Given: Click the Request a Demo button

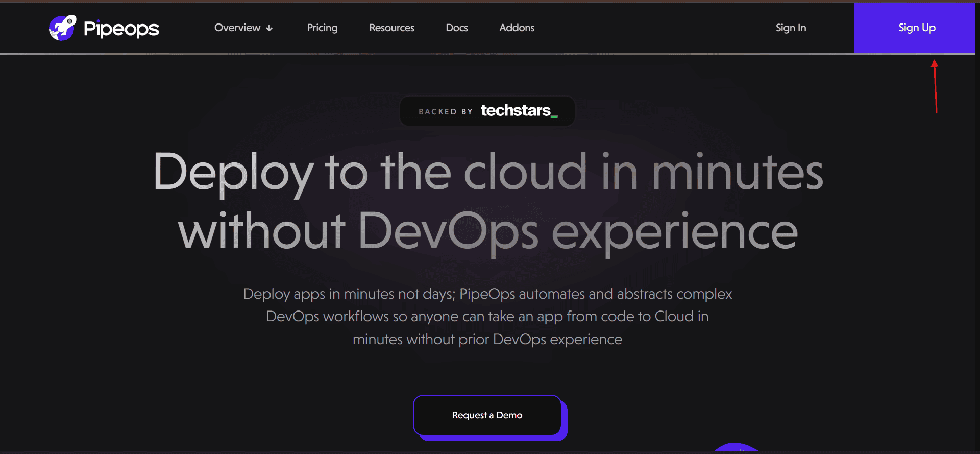Looking at the screenshot, I should coord(487,415).
